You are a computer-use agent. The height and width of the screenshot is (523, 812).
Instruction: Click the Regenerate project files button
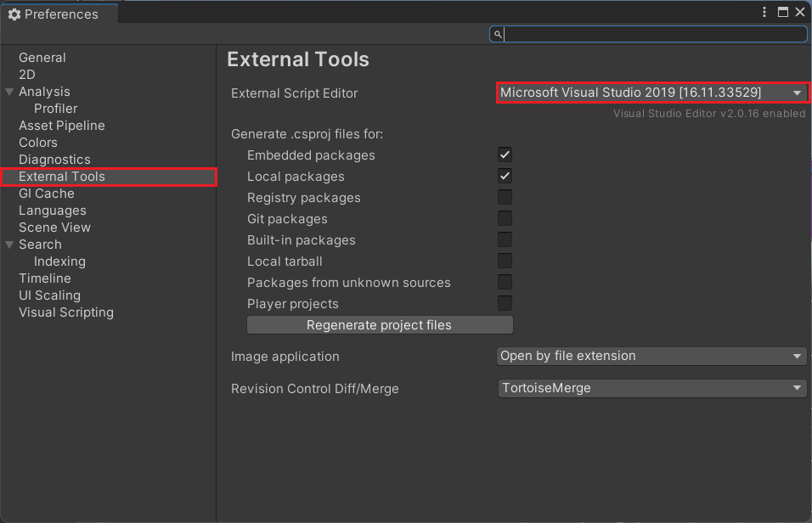(379, 324)
